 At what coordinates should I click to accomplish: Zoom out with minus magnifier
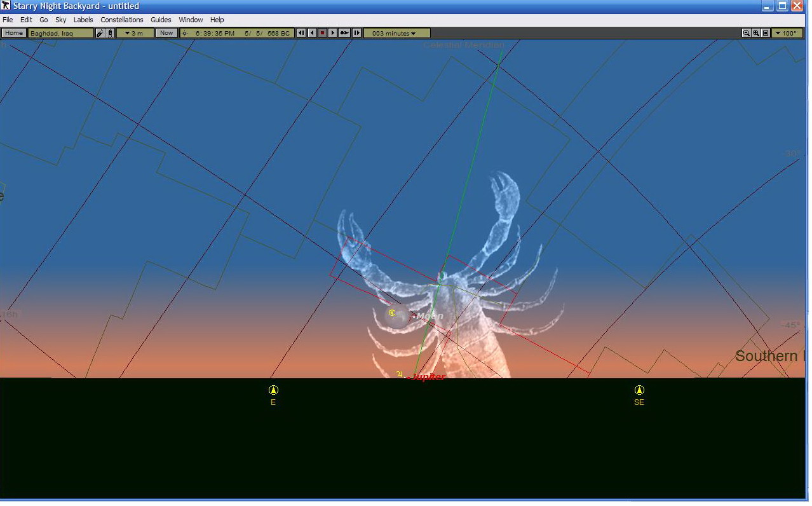coord(747,33)
